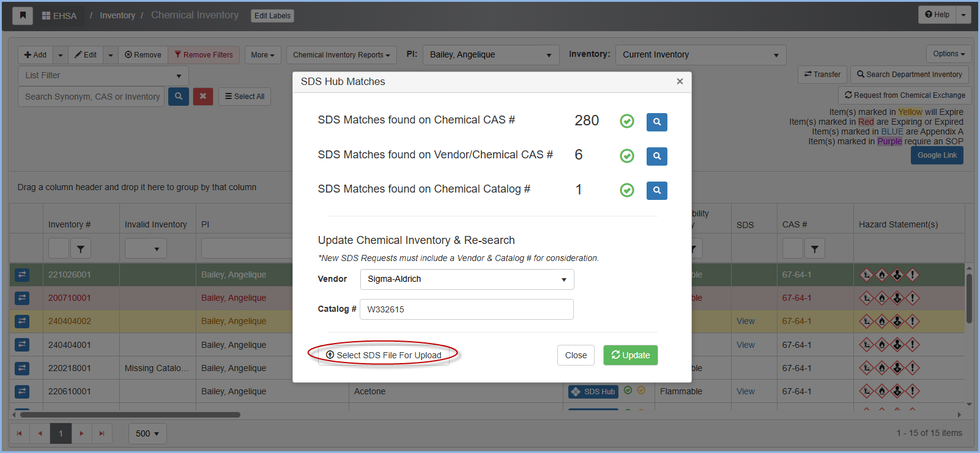Expand the PI dropdown showing Bailey, Angelique
Image resolution: width=980 pixels, height=453 pixels.
pos(490,55)
